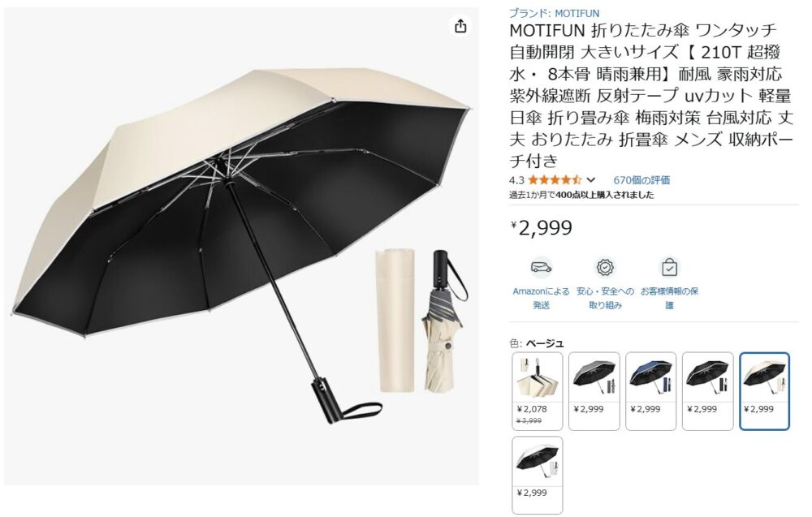Click the お客様情報の保護 label

click(x=669, y=298)
